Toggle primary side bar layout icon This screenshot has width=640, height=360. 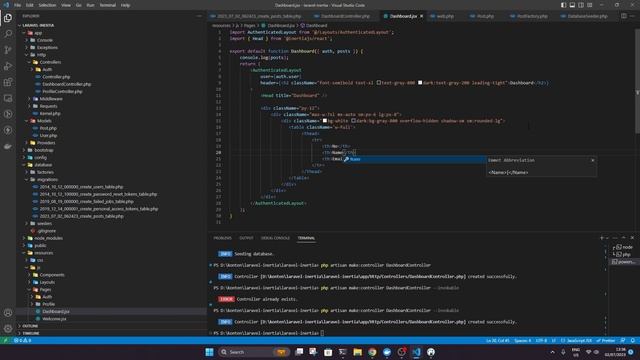[x=563, y=5]
